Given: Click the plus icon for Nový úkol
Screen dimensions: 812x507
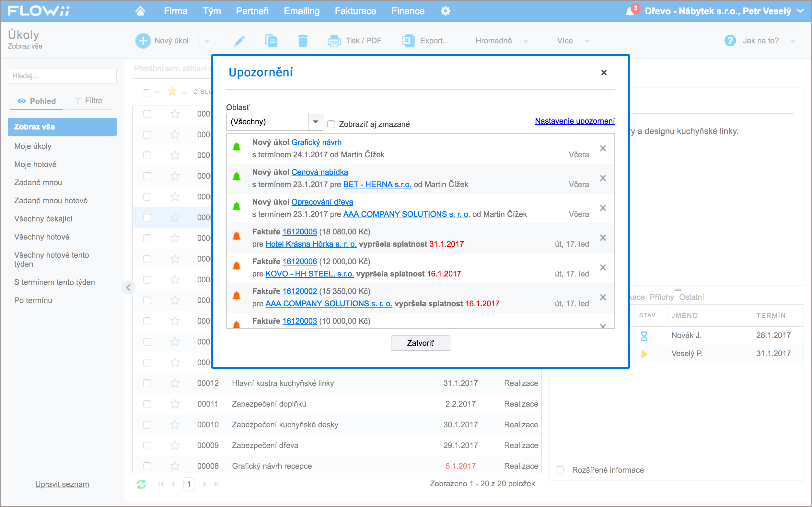Looking at the screenshot, I should point(143,41).
